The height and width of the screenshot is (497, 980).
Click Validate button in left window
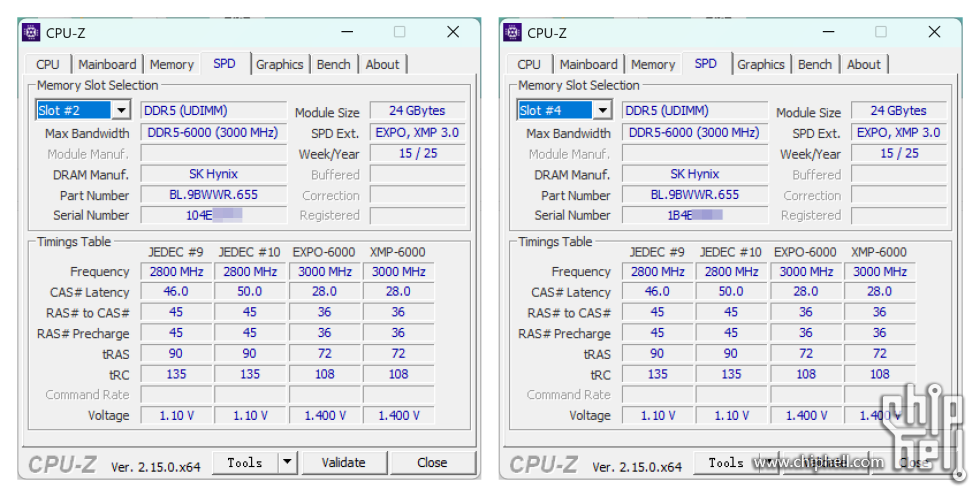click(344, 463)
